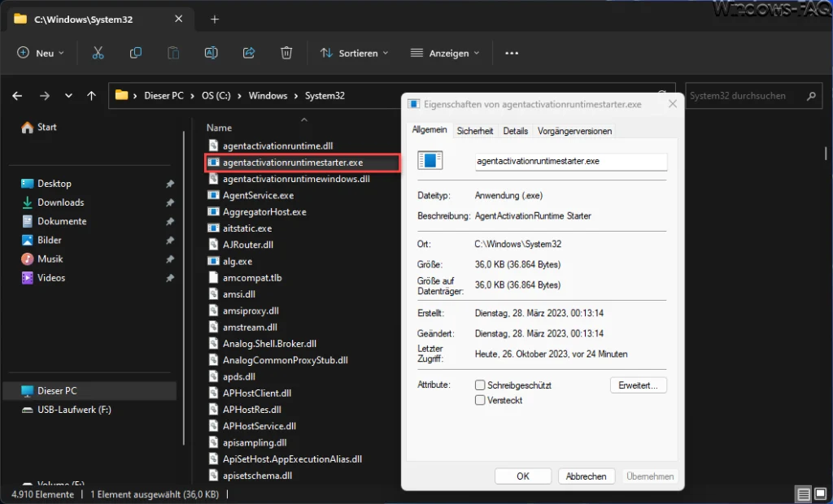Close the Eigenschaften dialog
833x504 pixels.
673,103
